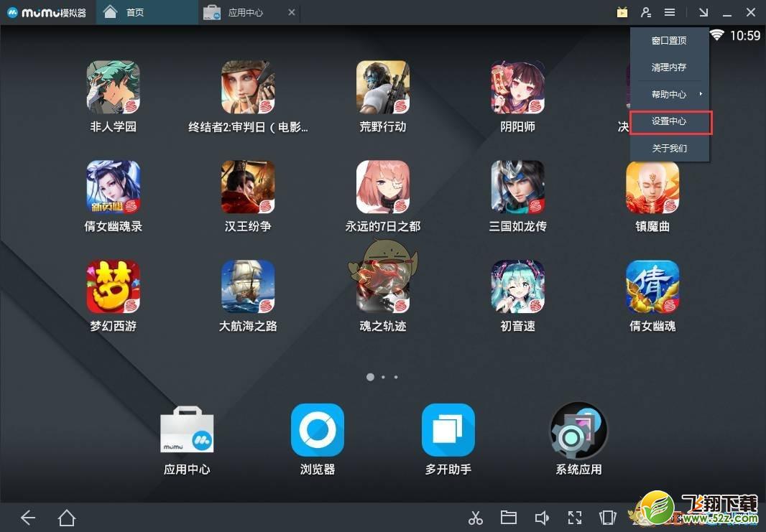
Task: Expand the 帮助中心 submenu
Action: (x=669, y=94)
